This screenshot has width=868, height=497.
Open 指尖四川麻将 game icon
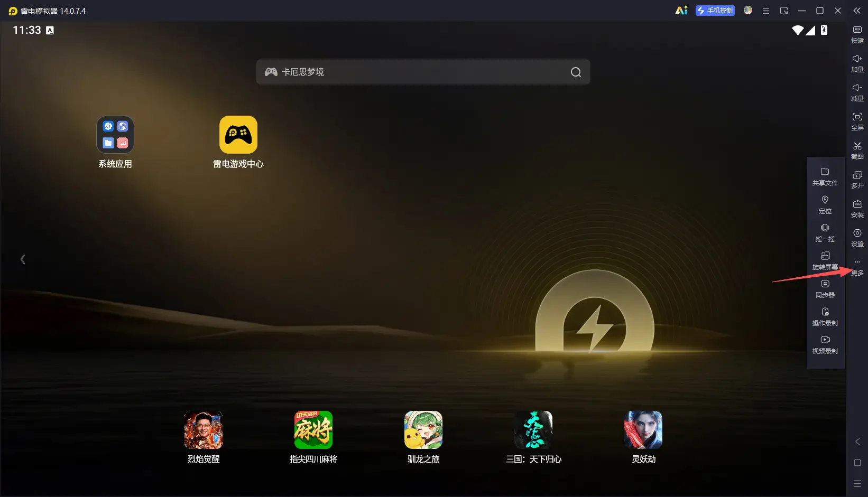pos(313,438)
